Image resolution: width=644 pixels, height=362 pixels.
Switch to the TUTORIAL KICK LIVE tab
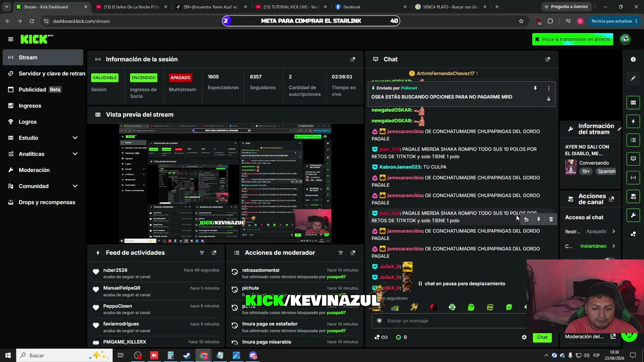click(x=292, y=7)
